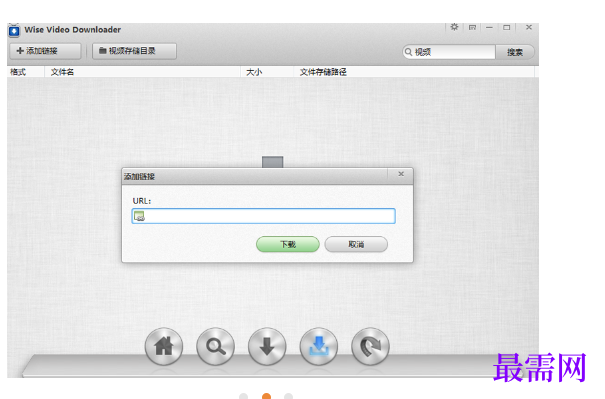Image resolution: width=605 pixels, height=399 pixels.
Task: Click the green 下载 download button
Action: tap(288, 244)
